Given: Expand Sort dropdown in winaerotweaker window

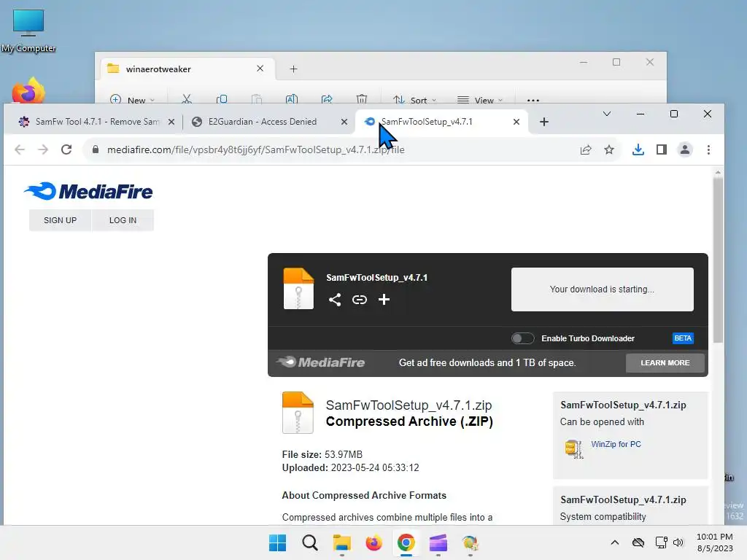Looking at the screenshot, I should (x=414, y=99).
